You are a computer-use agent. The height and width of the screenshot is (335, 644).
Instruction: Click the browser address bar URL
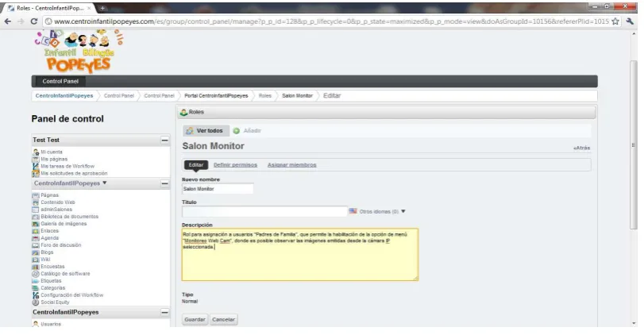[x=331, y=21]
